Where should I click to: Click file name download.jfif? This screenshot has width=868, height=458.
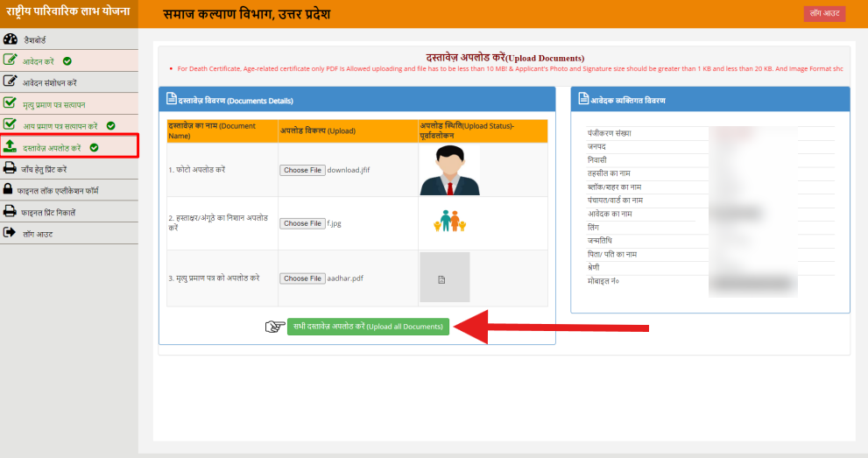coord(349,171)
